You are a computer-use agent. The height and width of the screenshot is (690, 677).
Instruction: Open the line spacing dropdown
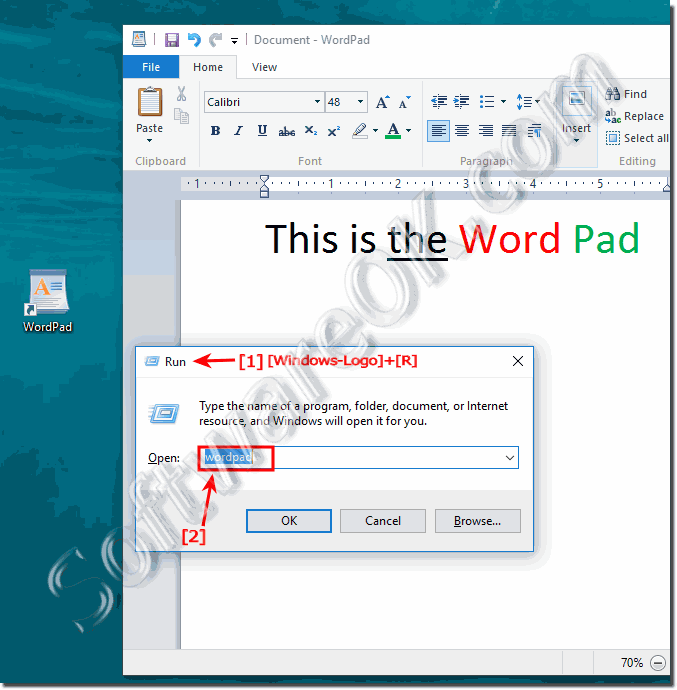tap(528, 102)
